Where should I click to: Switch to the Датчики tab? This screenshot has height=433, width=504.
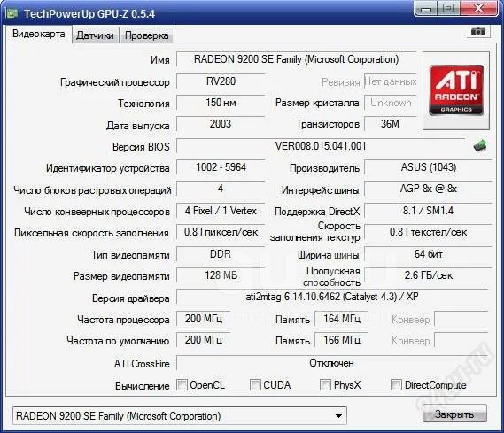point(95,35)
